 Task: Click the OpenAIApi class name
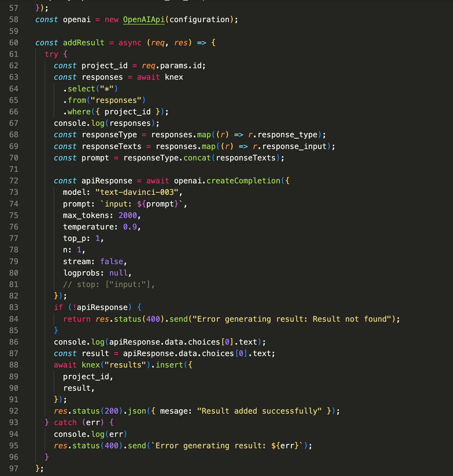144,20
